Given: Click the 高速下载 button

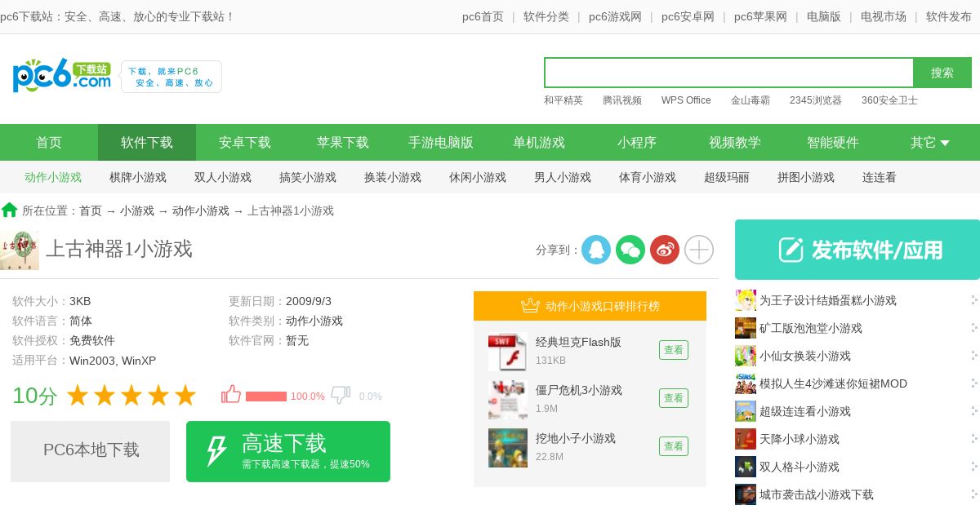Looking at the screenshot, I should (x=288, y=451).
